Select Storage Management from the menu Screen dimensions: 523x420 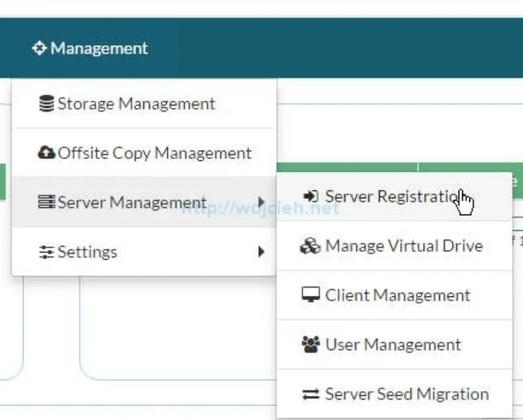tap(137, 103)
